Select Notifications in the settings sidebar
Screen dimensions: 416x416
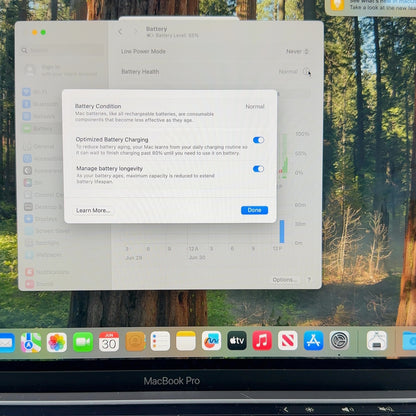47,272
